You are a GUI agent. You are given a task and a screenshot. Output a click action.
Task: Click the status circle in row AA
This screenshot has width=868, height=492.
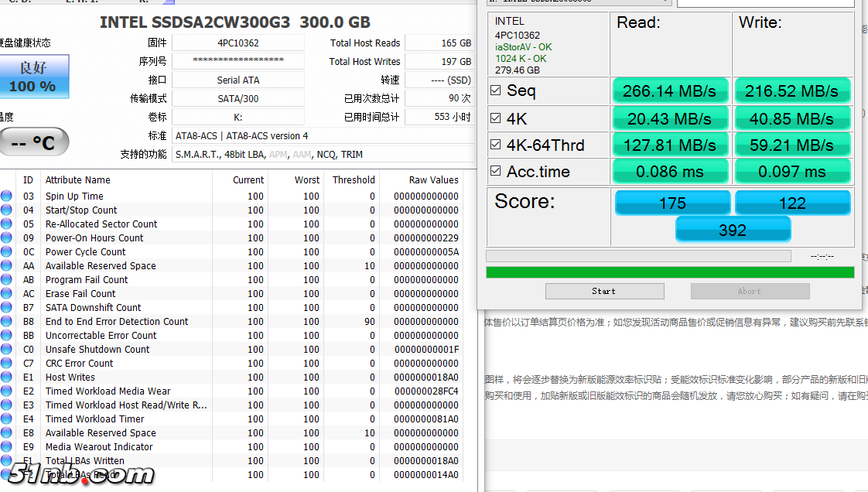tap(6, 265)
